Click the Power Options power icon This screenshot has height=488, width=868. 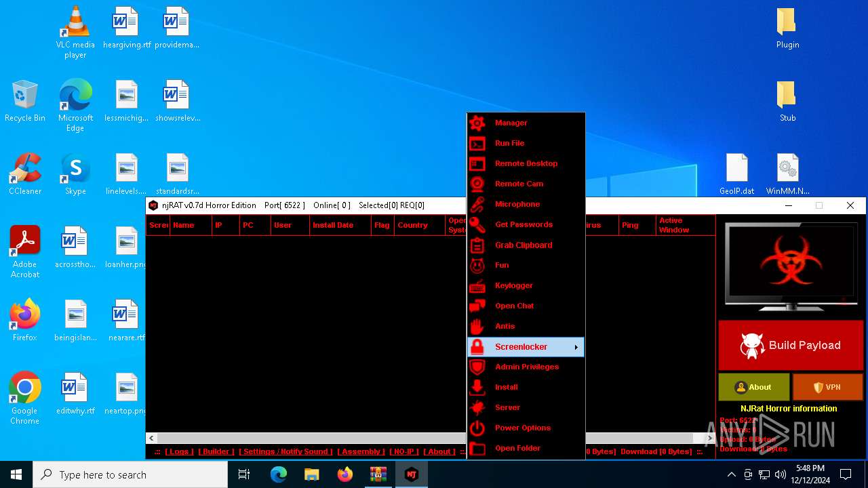coord(477,428)
